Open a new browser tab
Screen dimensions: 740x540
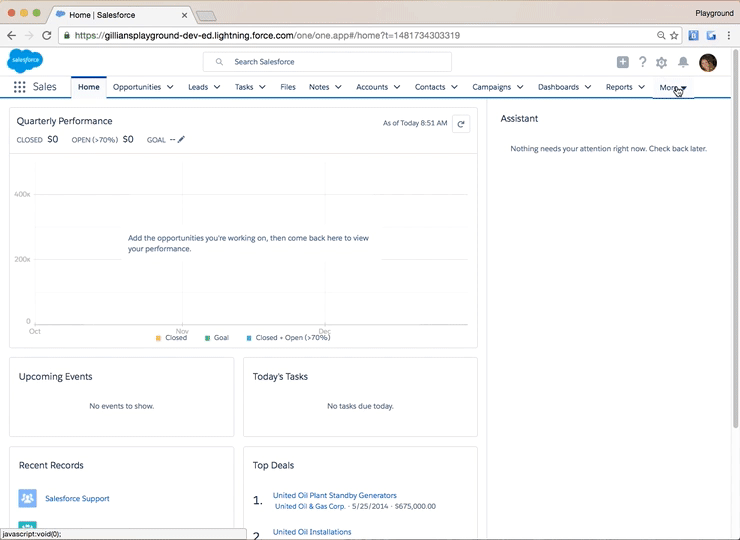[206, 16]
